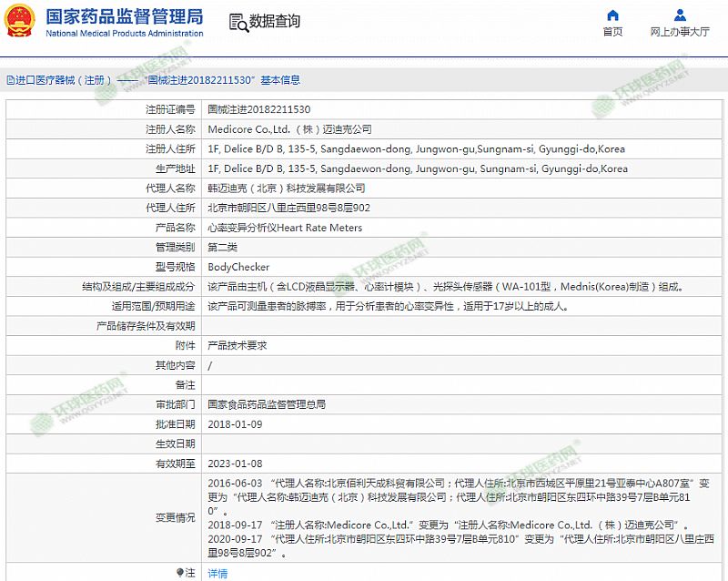The height and width of the screenshot is (581, 728).
Task: Click the approval date 2018-01-09
Action: pos(235,424)
